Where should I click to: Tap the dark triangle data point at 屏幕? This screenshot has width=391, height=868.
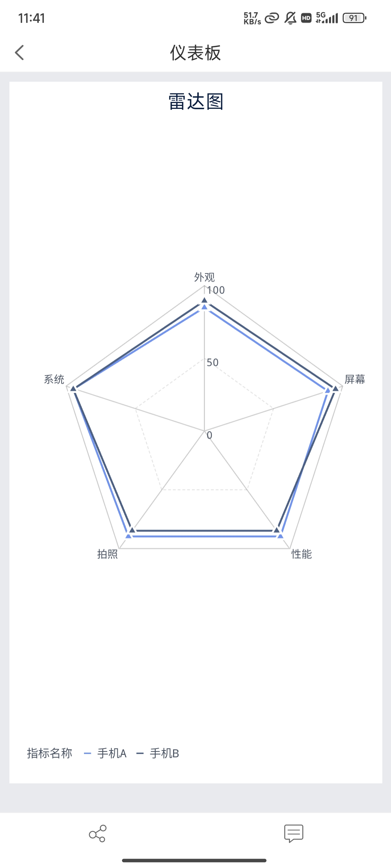[x=336, y=388]
